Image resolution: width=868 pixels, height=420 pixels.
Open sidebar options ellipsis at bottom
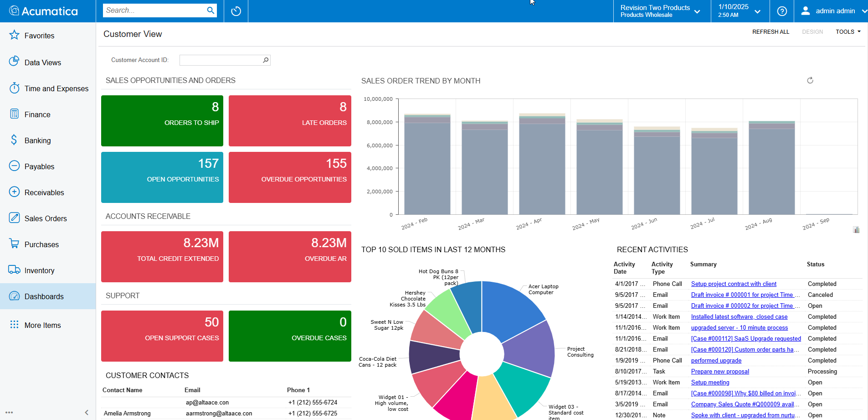pos(9,412)
